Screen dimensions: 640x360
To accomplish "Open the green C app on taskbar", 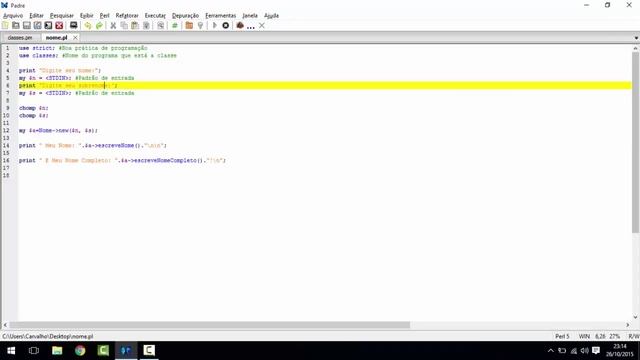I will pos(103,351).
